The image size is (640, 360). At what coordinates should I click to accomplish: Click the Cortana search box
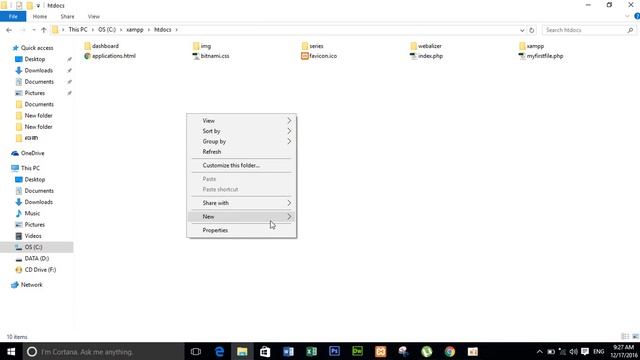103,351
